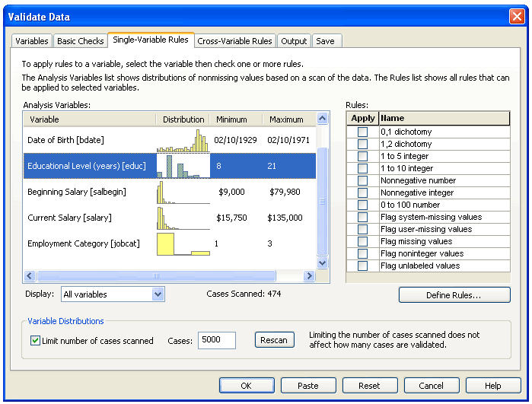Viewport: 532px width, 404px height.
Task: Select Current Salary [salary] variable
Action: [170, 218]
